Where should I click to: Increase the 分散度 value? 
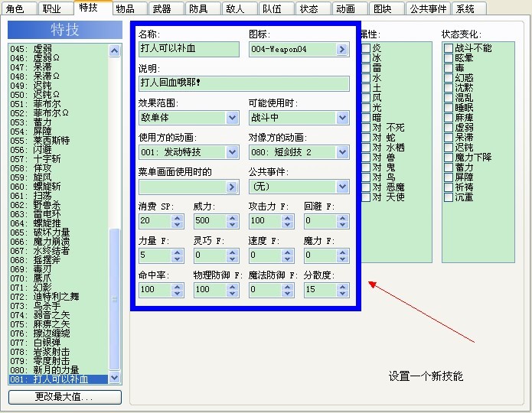pyautogui.click(x=343, y=287)
